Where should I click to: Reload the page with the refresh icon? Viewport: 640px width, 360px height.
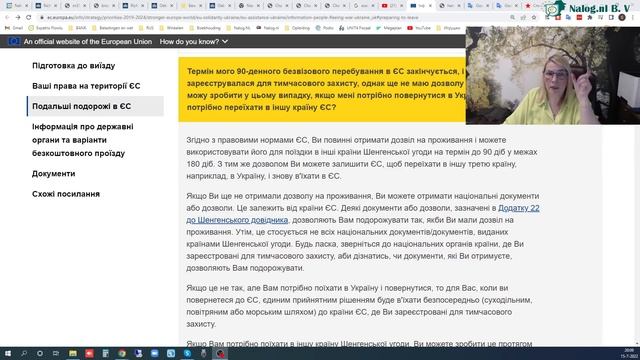coord(29,18)
